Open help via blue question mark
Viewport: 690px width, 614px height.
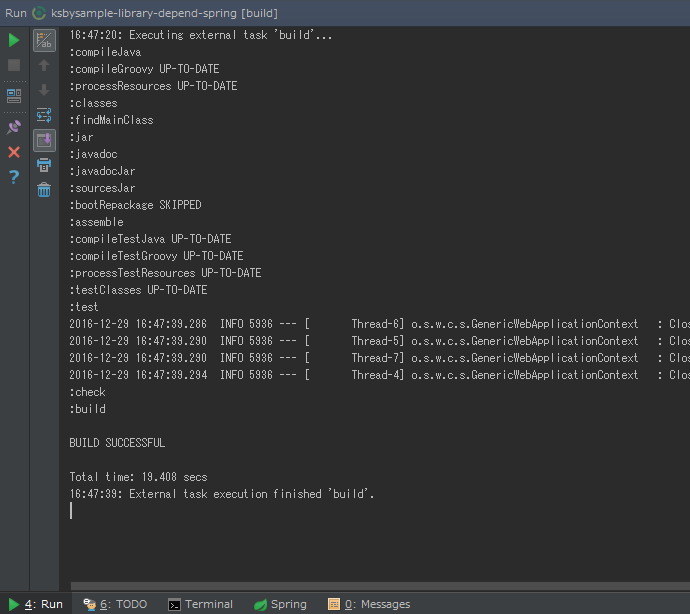[x=14, y=177]
